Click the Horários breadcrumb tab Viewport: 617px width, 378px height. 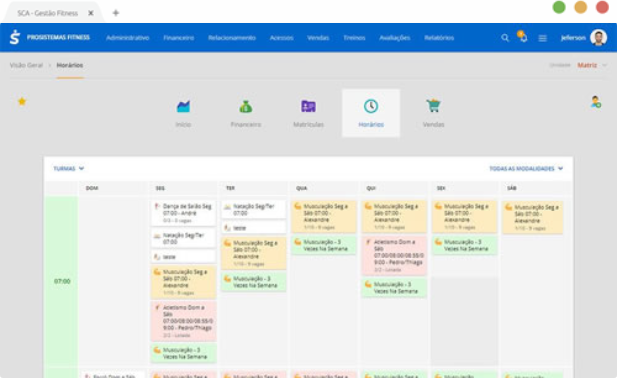click(x=70, y=65)
